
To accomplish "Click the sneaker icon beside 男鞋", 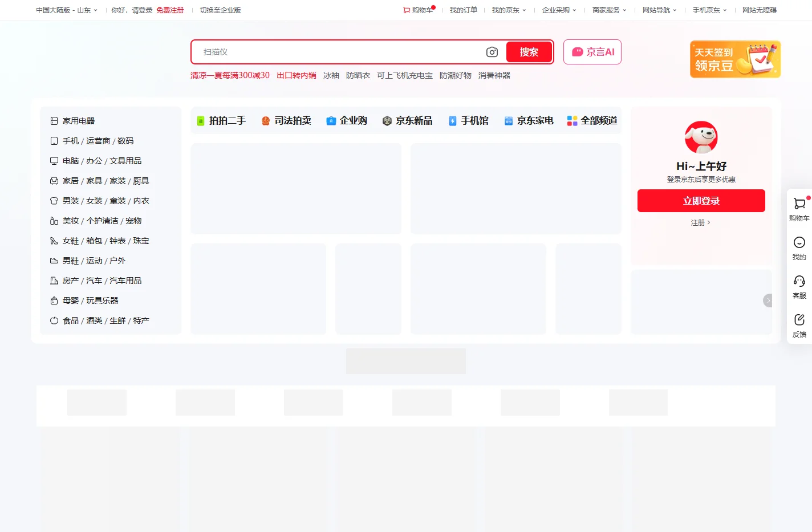I will [54, 261].
